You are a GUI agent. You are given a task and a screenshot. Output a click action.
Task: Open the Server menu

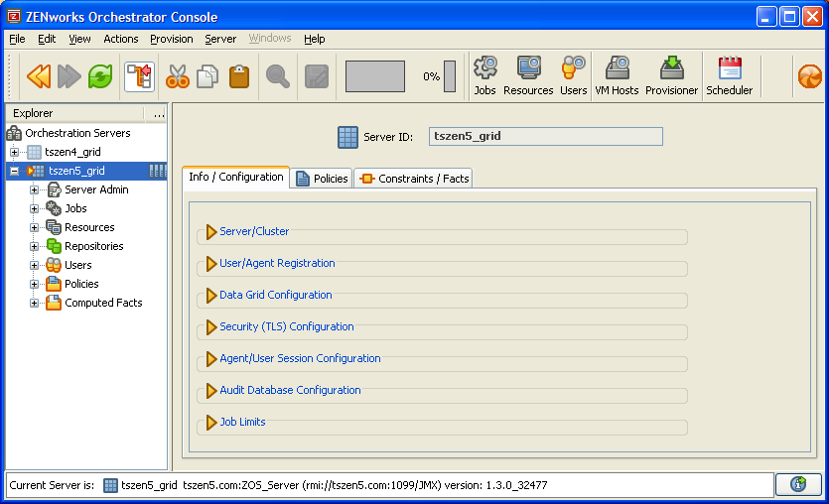point(220,39)
